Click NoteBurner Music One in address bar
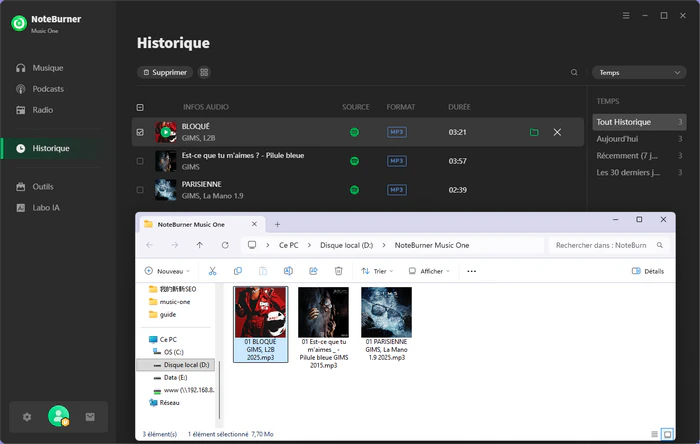Viewport: 700px width, 444px height. tap(432, 245)
